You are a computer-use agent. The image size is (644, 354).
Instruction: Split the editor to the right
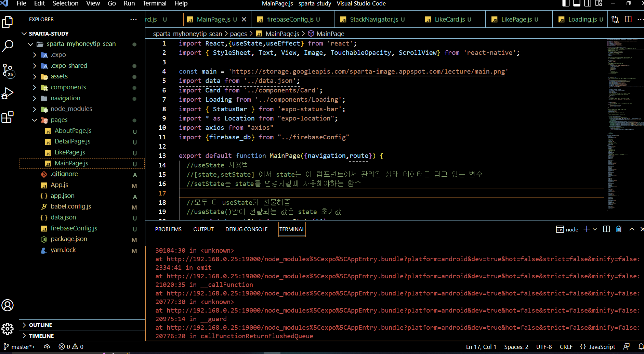[x=628, y=19]
